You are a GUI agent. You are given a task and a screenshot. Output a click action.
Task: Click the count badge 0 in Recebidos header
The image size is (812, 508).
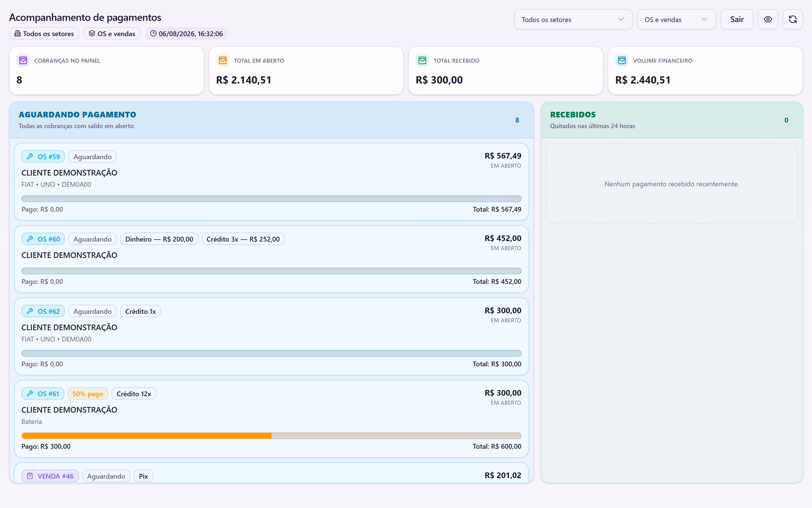pos(786,120)
